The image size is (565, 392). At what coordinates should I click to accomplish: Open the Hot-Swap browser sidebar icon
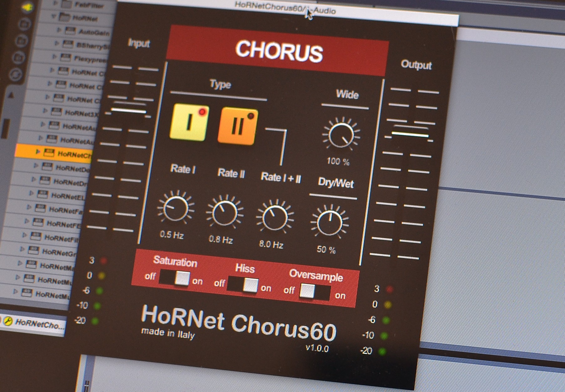[x=16, y=75]
